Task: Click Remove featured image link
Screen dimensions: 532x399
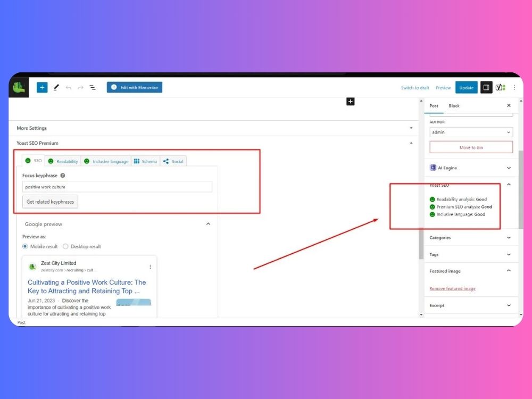Action: click(x=452, y=288)
